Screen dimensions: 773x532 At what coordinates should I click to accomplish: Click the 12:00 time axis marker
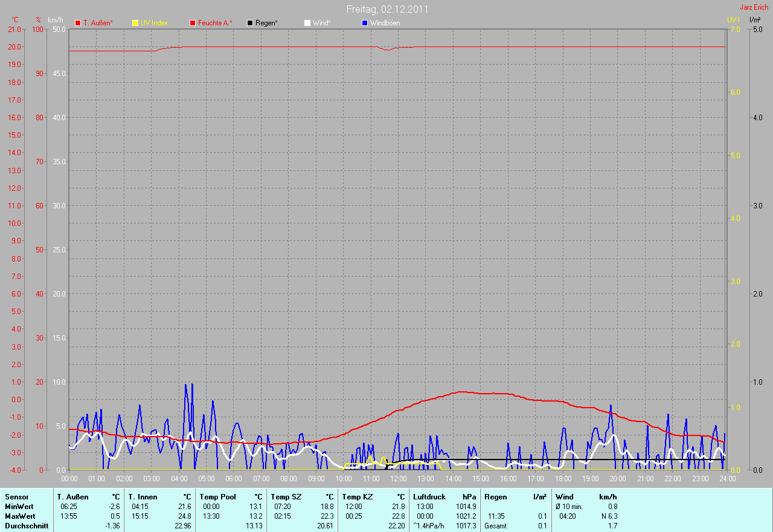[398, 478]
